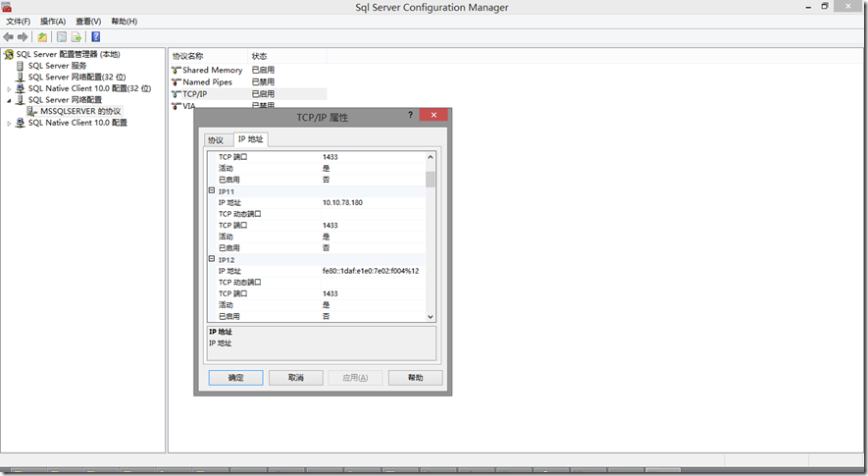Click the 协议名称 column header

tap(208, 56)
